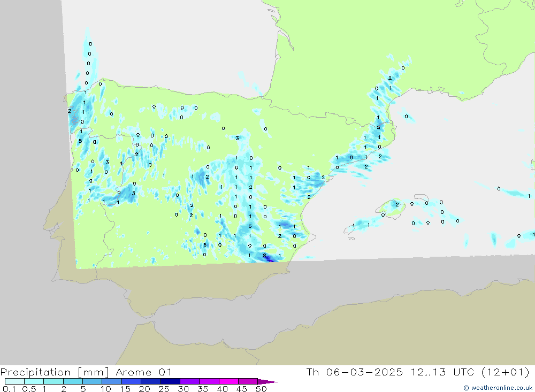The height and width of the screenshot is (392, 535).
Task: Select the "(12+01)" forecast offset text
Action: coord(506,372)
